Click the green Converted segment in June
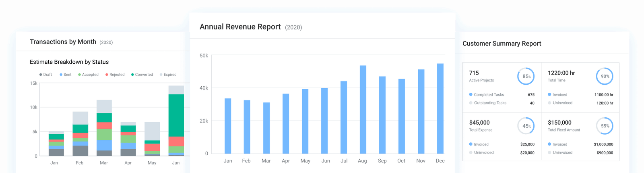The height and width of the screenshot is (173, 644). [x=176, y=115]
